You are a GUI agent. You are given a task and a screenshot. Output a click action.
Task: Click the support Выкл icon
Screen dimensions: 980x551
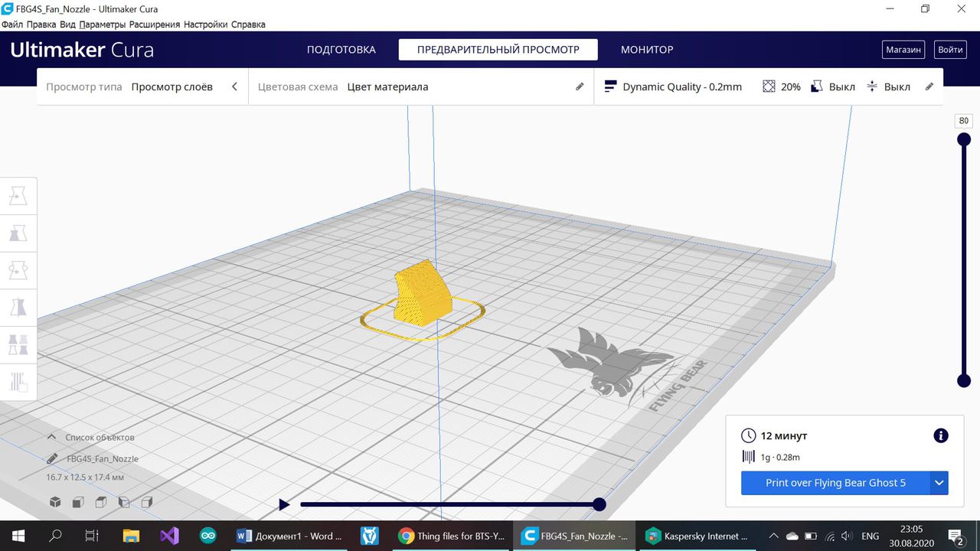817,86
